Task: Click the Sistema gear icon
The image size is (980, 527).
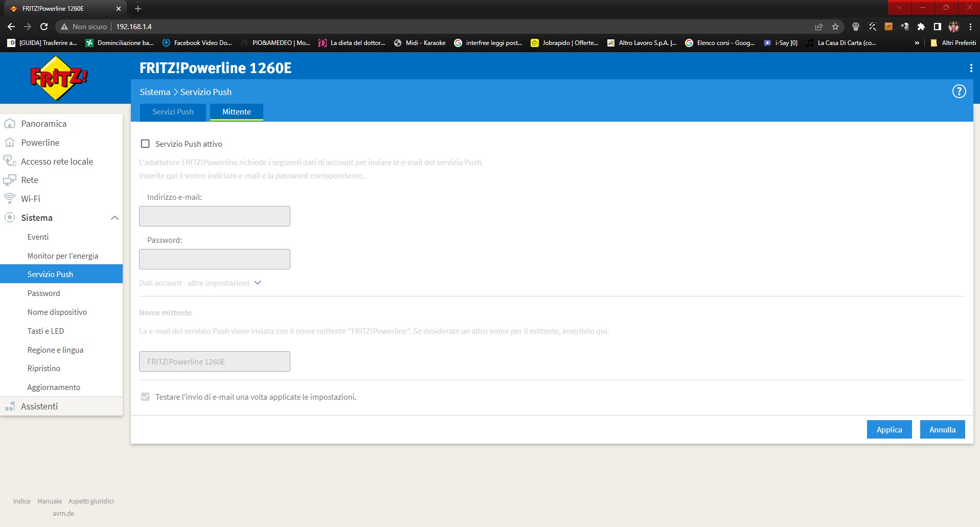Action: 10,217
